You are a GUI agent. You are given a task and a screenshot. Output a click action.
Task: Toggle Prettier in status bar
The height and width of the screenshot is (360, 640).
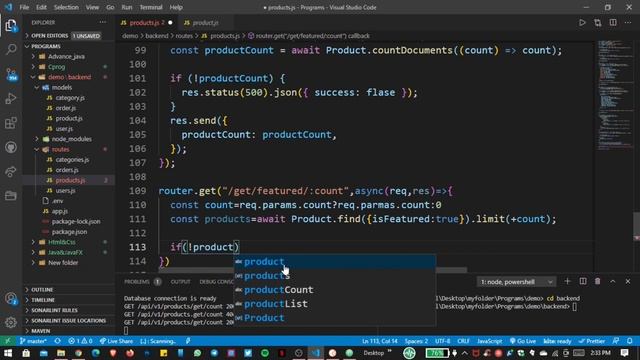pyautogui.click(x=591, y=341)
